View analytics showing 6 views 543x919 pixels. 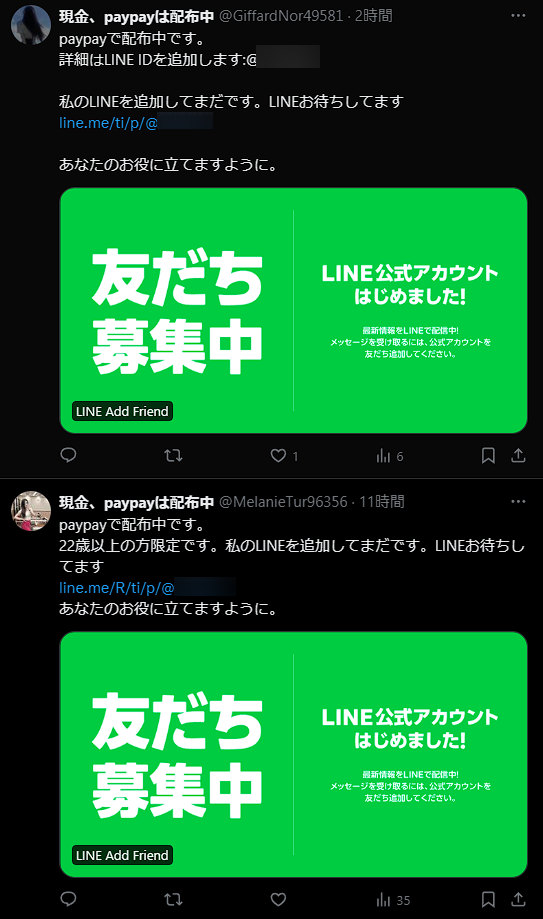[390, 455]
